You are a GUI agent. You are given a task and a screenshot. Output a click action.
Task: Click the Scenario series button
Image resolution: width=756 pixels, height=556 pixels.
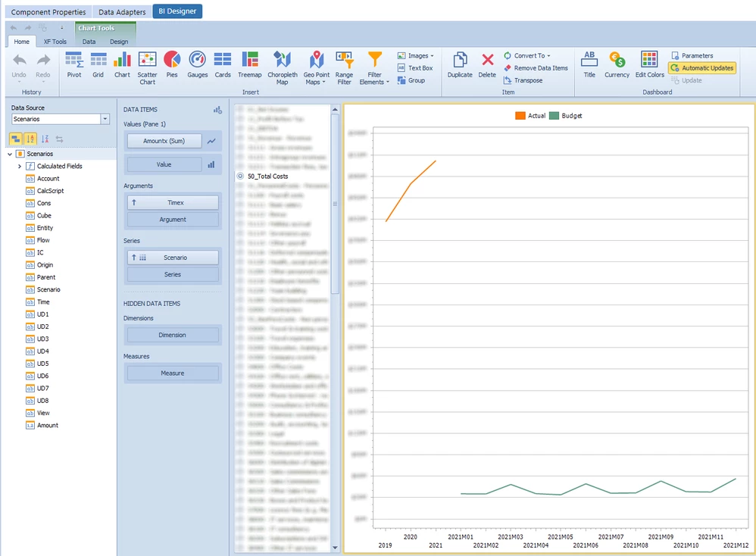[x=173, y=258]
